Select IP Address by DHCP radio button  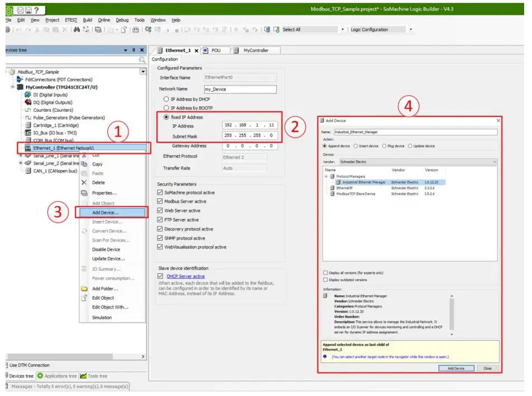[x=165, y=99]
